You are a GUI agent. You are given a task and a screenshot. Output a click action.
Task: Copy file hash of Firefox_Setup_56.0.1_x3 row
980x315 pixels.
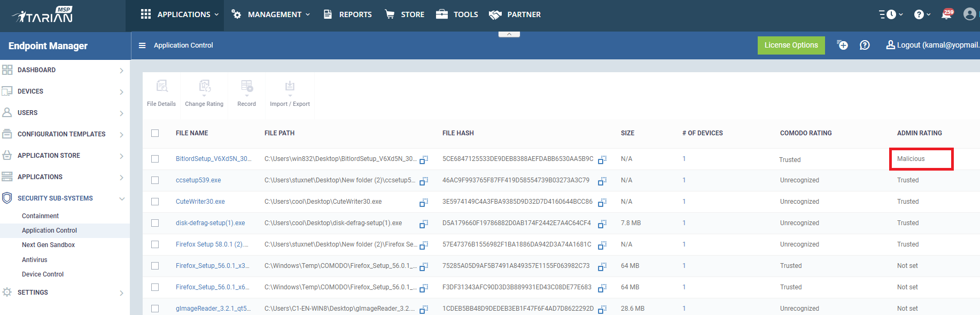coord(602,266)
